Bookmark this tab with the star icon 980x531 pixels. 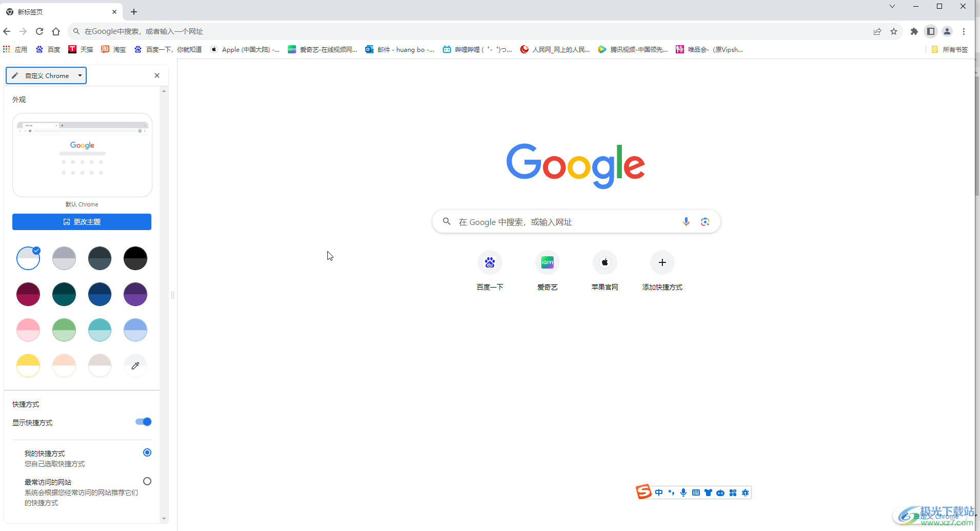tap(894, 31)
